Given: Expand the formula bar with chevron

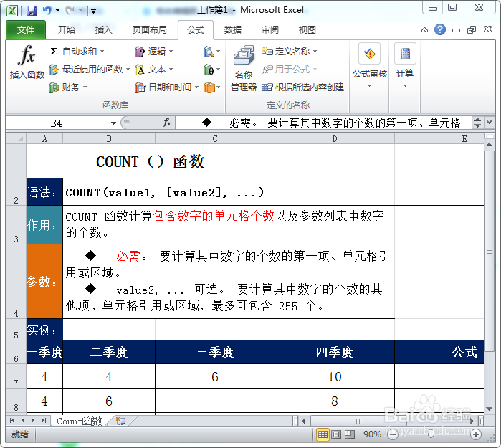Looking at the screenshot, I should point(490,122).
